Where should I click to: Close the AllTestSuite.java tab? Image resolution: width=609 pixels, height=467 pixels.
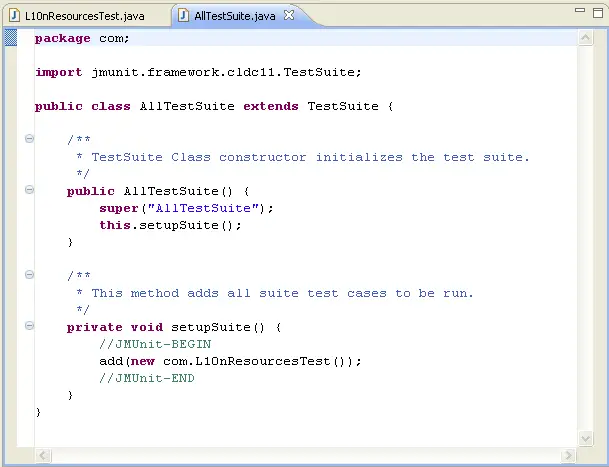click(x=289, y=16)
